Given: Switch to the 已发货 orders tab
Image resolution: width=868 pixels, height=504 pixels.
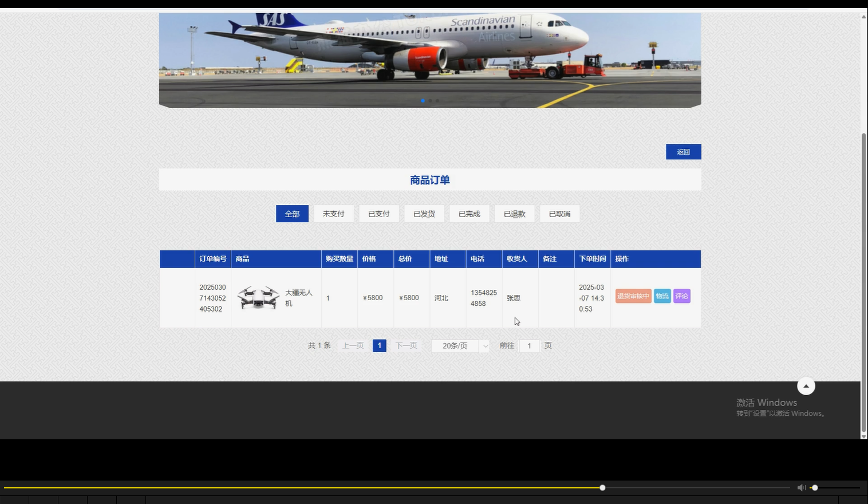Looking at the screenshot, I should point(424,214).
